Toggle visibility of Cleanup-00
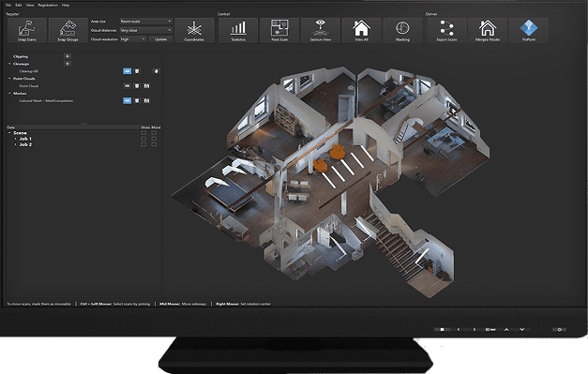 [x=128, y=71]
